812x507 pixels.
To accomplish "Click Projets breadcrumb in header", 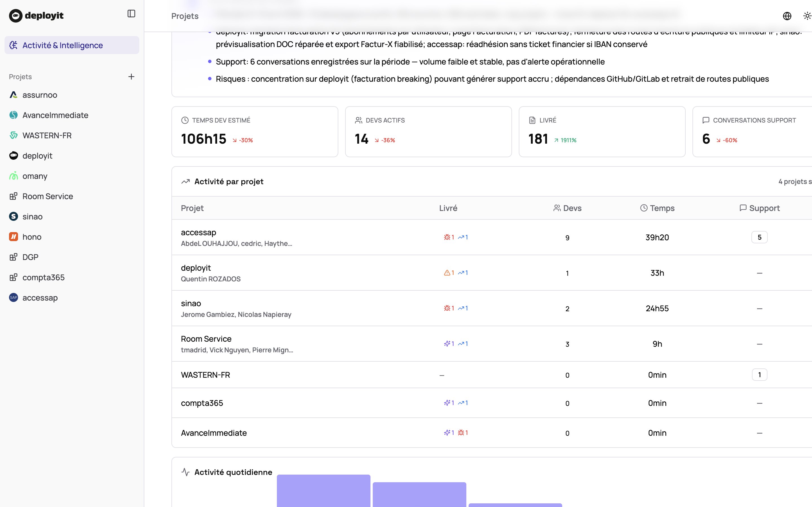I will [x=185, y=16].
